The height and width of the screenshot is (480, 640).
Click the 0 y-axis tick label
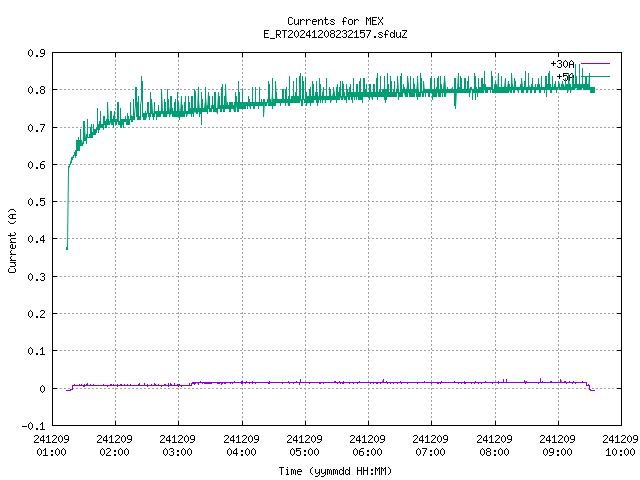coord(42,389)
